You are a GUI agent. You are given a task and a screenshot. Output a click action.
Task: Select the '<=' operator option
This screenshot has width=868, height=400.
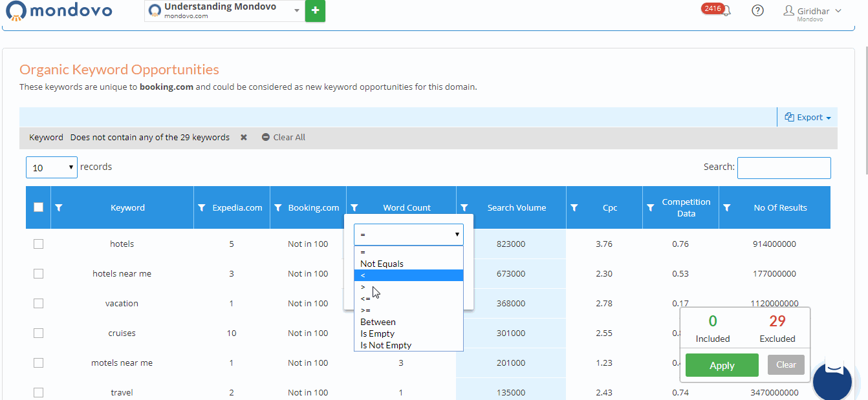pyautogui.click(x=409, y=299)
